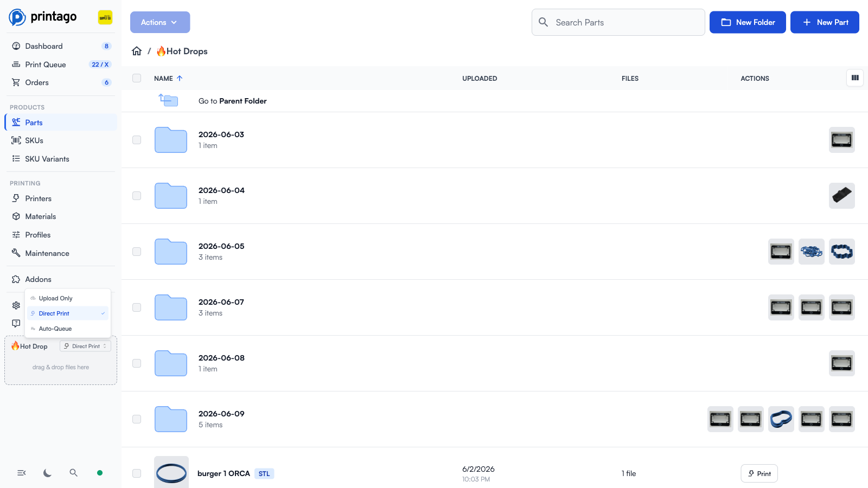Sort by Name column arrow
Viewport: 868px width, 488px height.
[180, 78]
